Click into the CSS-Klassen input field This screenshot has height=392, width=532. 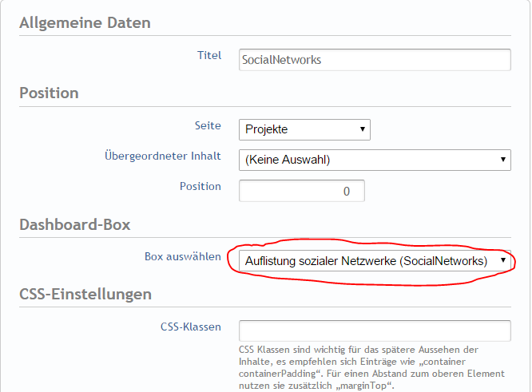pos(374,331)
